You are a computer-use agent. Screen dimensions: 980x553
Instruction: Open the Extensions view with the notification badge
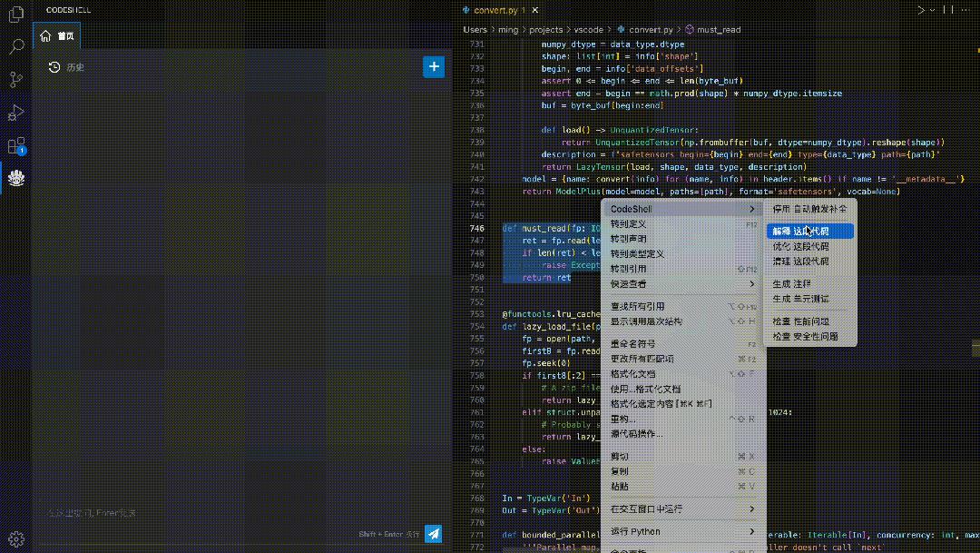tap(16, 145)
